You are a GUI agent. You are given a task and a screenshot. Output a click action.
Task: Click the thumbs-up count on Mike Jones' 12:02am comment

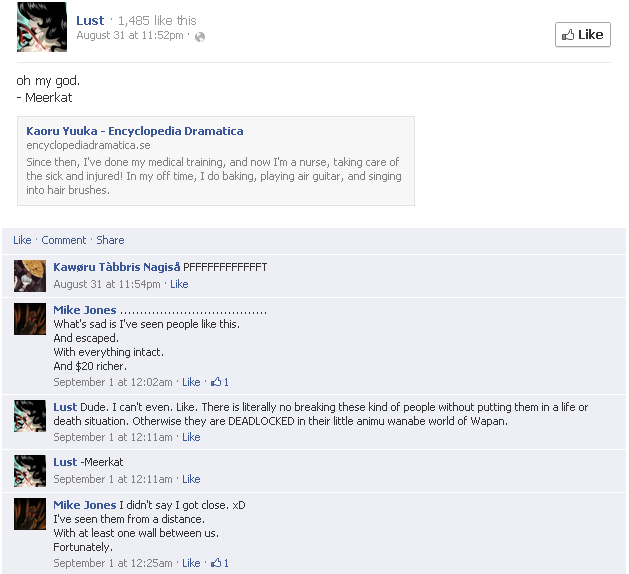220,382
